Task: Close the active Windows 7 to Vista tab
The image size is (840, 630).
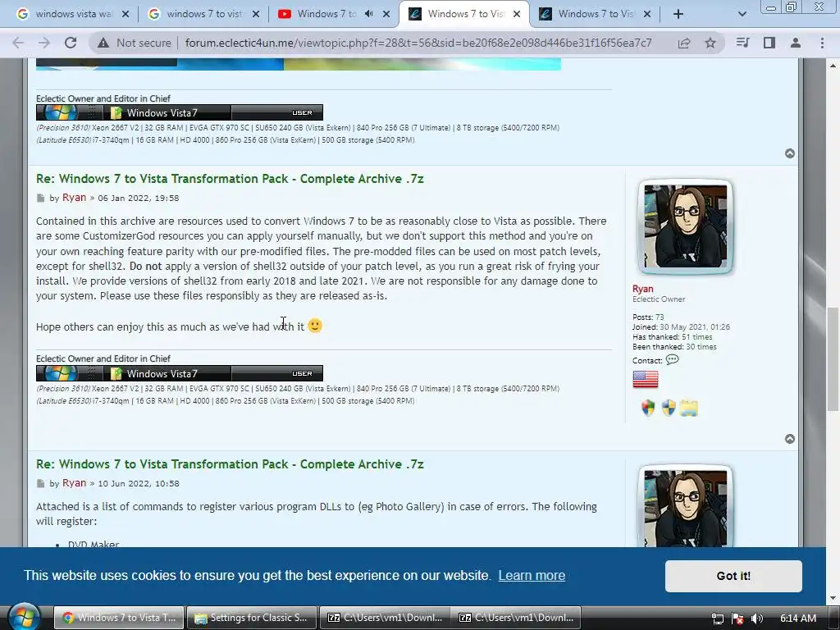Action: tap(517, 14)
